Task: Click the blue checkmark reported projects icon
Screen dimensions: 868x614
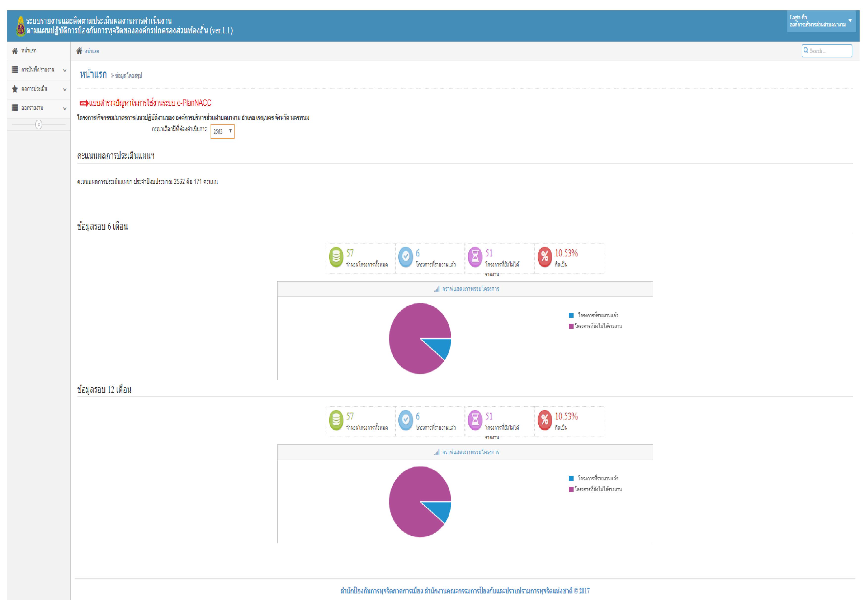Action: coord(405,257)
